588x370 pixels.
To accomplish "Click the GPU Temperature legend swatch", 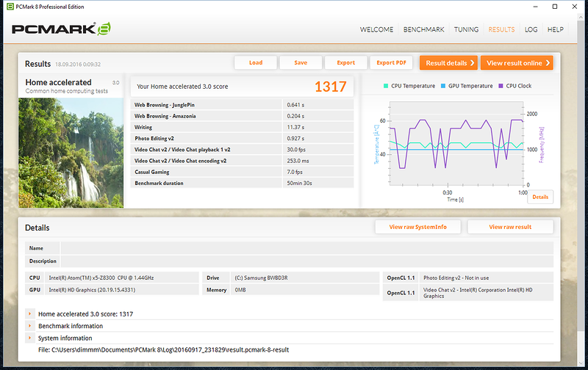I will click(443, 86).
